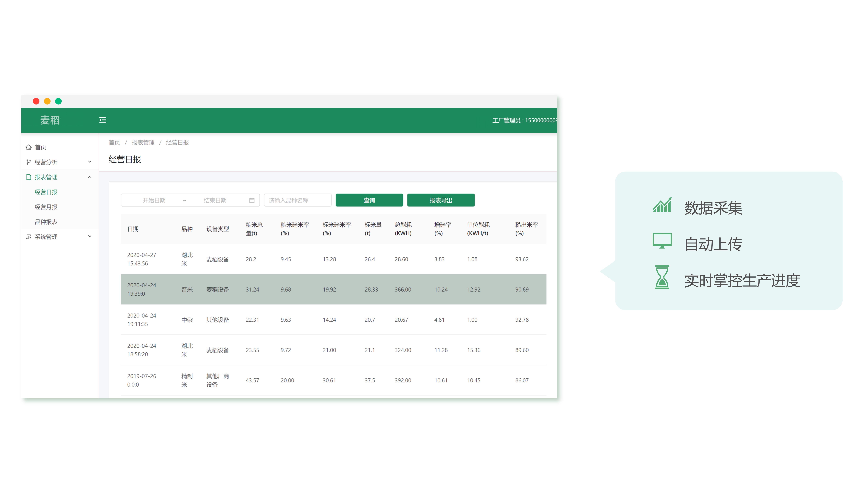Click the branch icon beside 经营分析

(29, 162)
